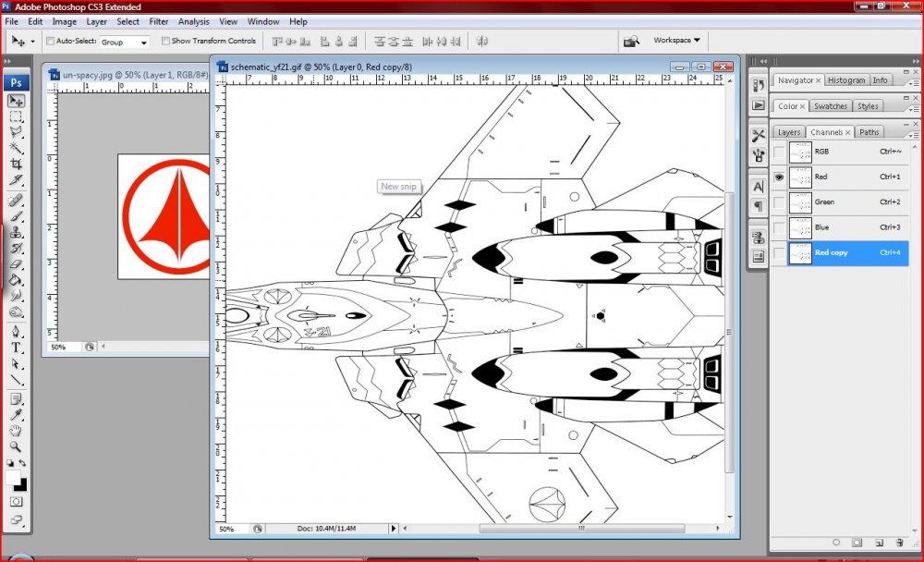Viewport: 924px width, 562px height.
Task: Open the Move tool preset picker arrow
Action: pyautogui.click(x=32, y=42)
